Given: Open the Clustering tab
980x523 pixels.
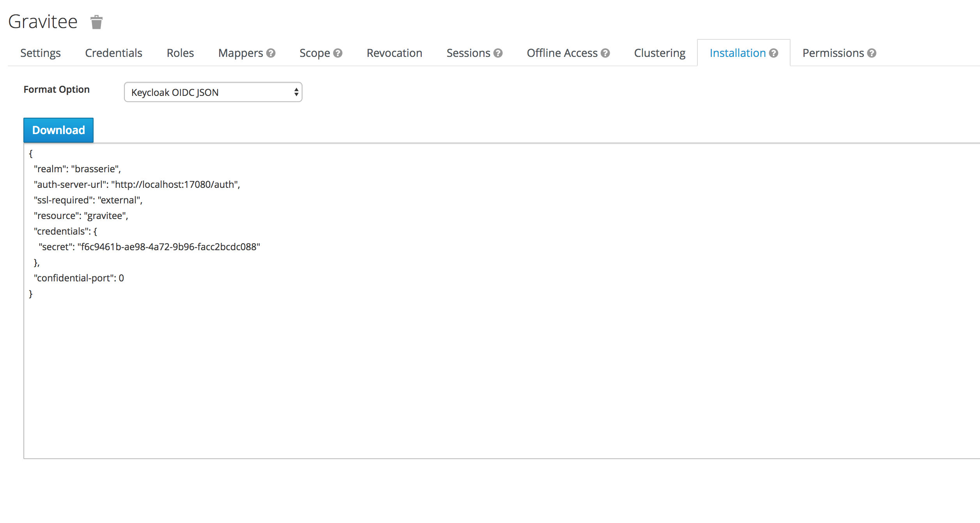Looking at the screenshot, I should coord(660,53).
